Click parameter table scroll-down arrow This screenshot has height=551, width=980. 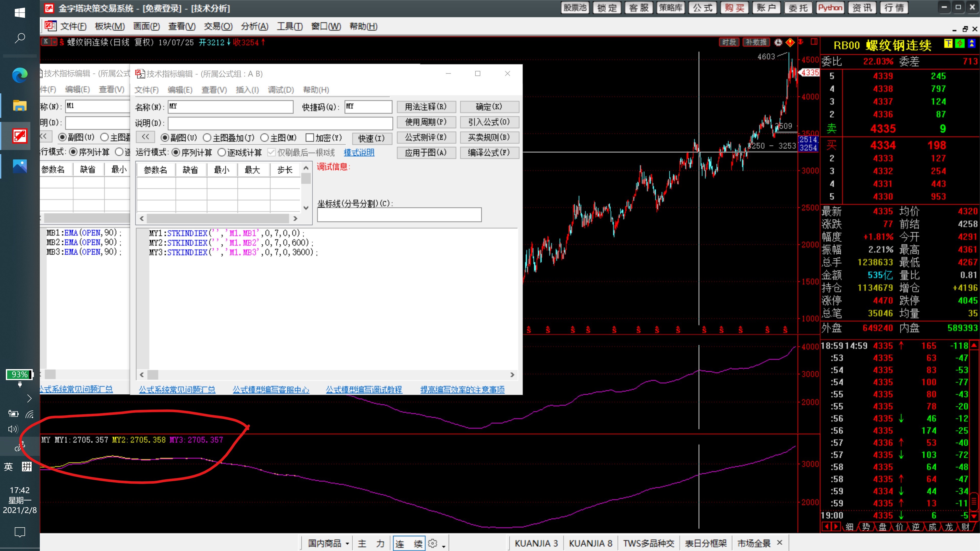tap(306, 208)
